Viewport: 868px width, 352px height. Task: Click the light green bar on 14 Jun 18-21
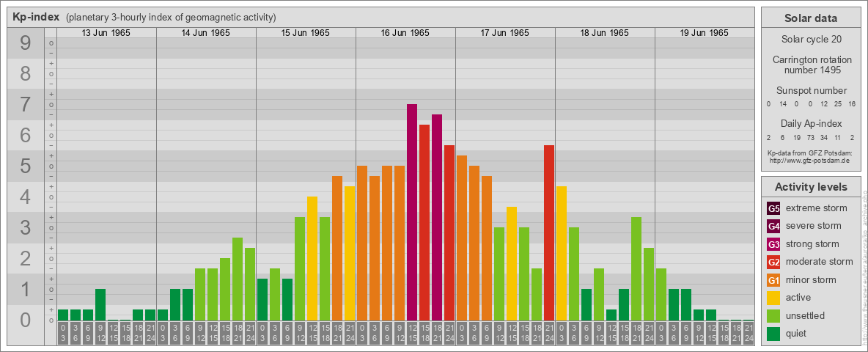pyautogui.click(x=238, y=279)
